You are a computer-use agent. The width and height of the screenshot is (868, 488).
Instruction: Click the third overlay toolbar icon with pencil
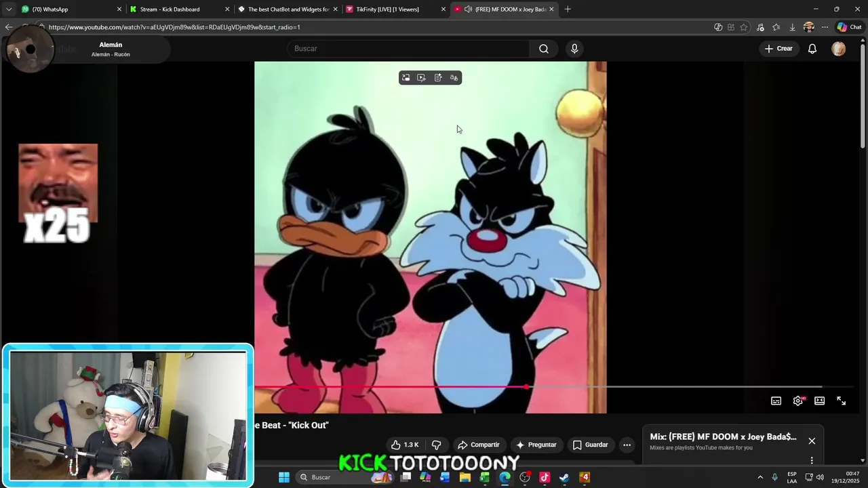point(438,78)
